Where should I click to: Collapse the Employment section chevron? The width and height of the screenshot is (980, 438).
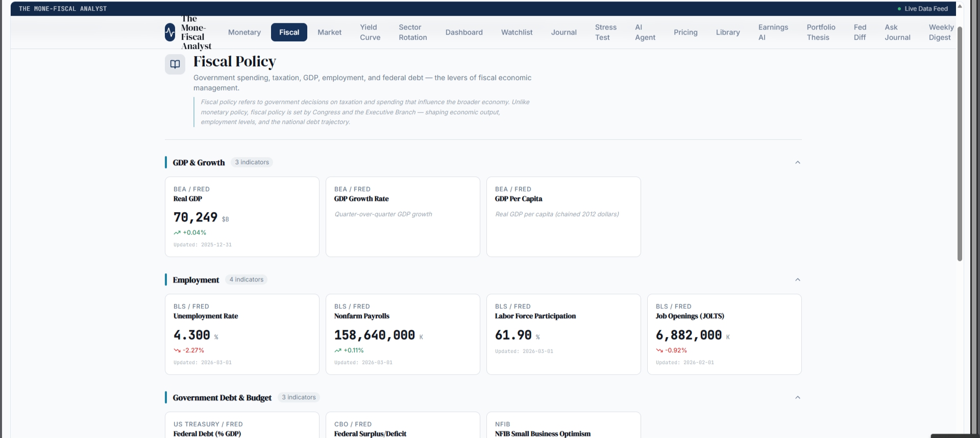click(798, 279)
